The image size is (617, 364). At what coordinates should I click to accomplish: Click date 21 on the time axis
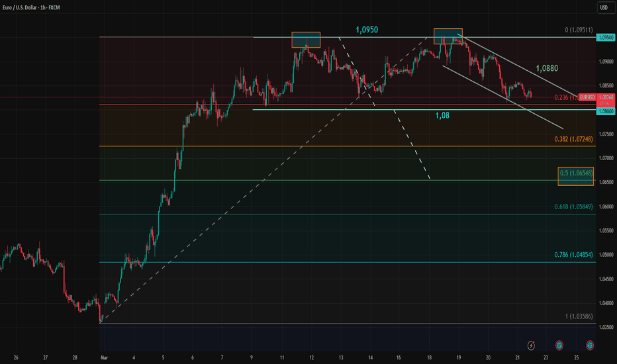pos(518,357)
